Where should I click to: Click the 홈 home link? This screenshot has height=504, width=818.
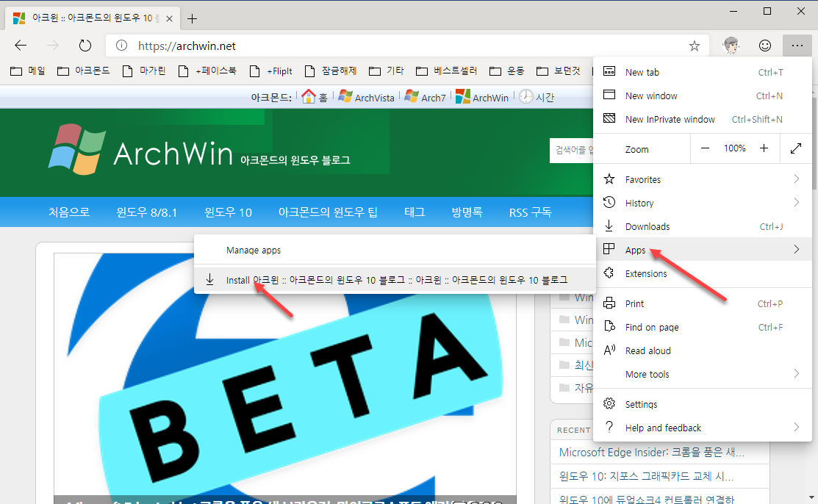[315, 96]
